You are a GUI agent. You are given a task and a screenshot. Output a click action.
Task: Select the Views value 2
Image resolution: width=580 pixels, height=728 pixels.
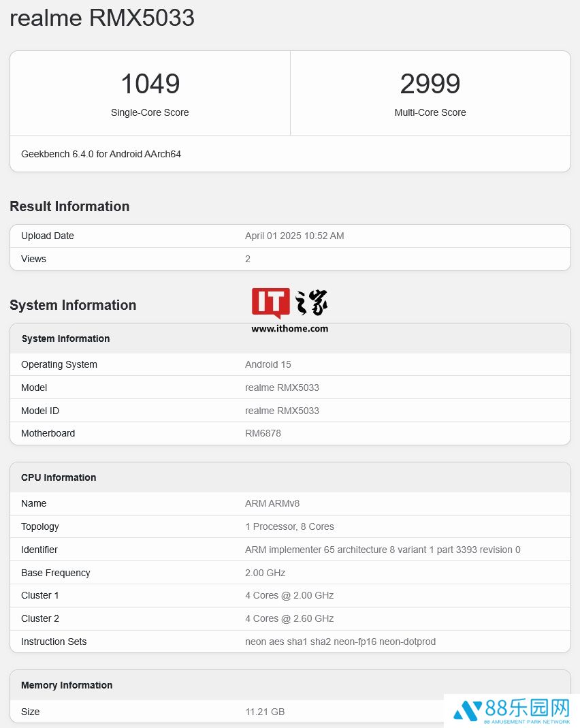tap(248, 259)
